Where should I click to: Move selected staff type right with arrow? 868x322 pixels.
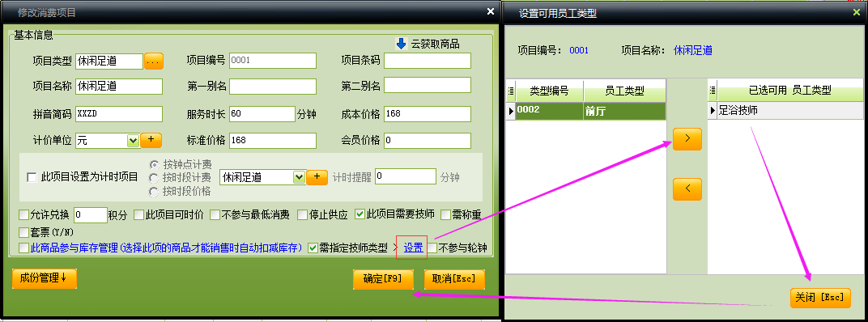pos(687,139)
